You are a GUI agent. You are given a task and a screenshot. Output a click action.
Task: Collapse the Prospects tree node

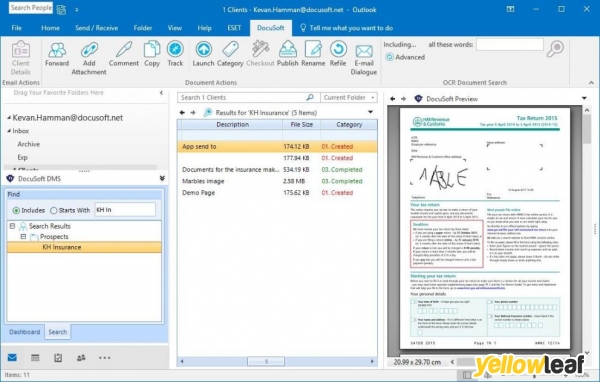coord(23,237)
